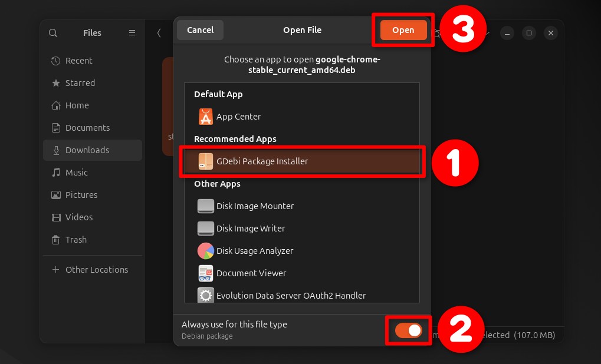The image size is (601, 364).
Task: Click the Home house icon
Action: (56, 105)
